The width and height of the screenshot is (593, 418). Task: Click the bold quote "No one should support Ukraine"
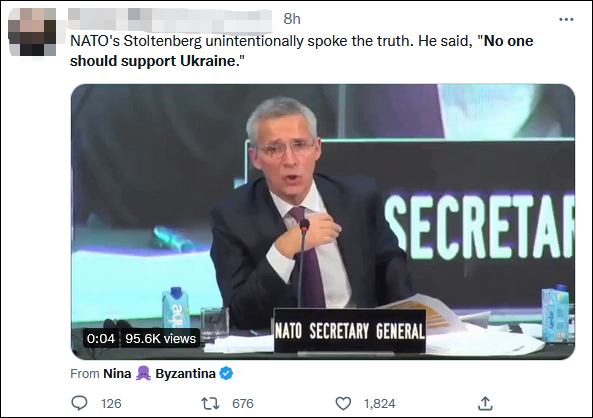pos(301,51)
